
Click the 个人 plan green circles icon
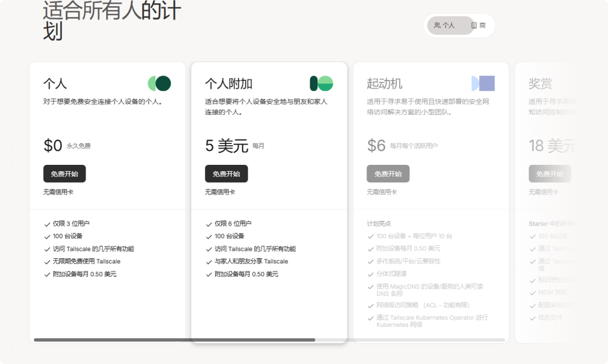tap(159, 84)
